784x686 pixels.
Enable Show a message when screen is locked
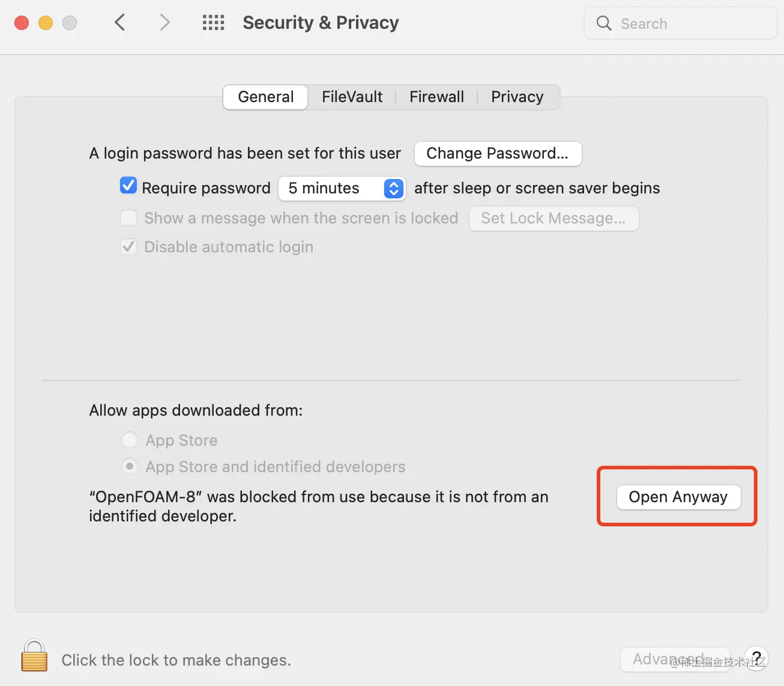[x=128, y=217]
